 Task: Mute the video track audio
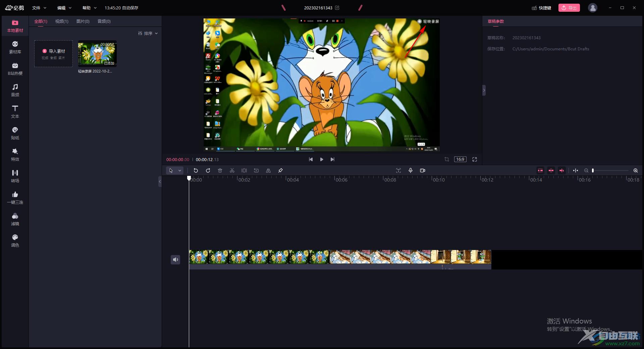175,259
